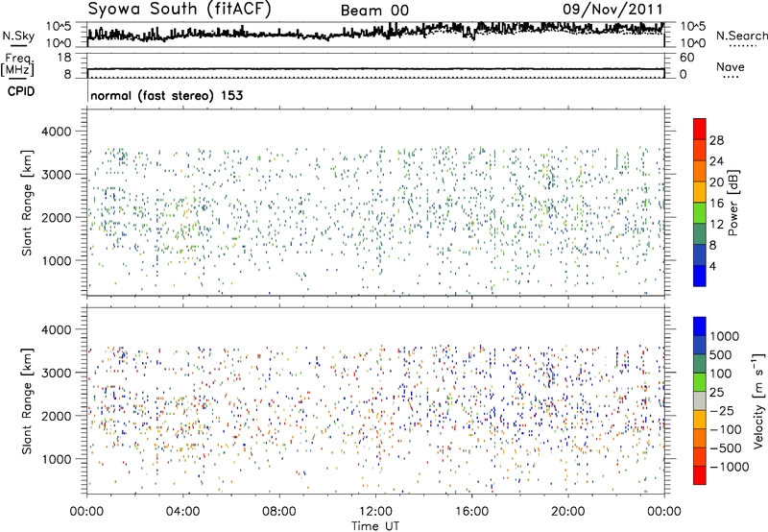Screen dimensions: 768x532
Task: Click the 'Slant Range [km]' label of the velocity plot
Action: tap(27, 400)
